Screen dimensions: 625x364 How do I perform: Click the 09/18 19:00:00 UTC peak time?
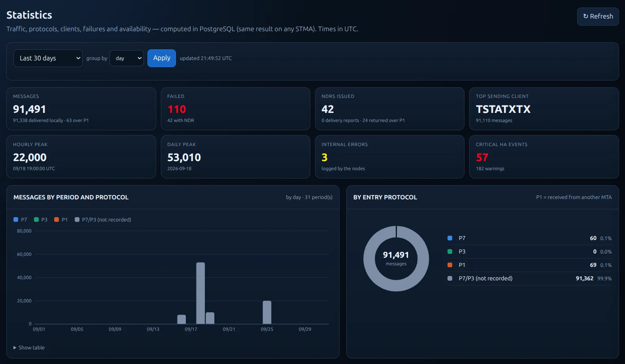tap(34, 169)
